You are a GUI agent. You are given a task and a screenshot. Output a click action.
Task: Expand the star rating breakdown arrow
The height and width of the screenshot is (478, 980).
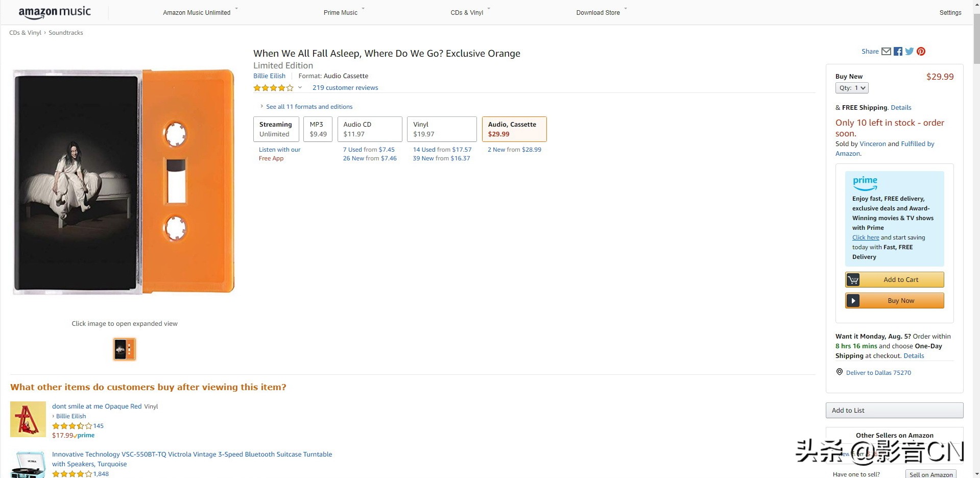tap(300, 87)
